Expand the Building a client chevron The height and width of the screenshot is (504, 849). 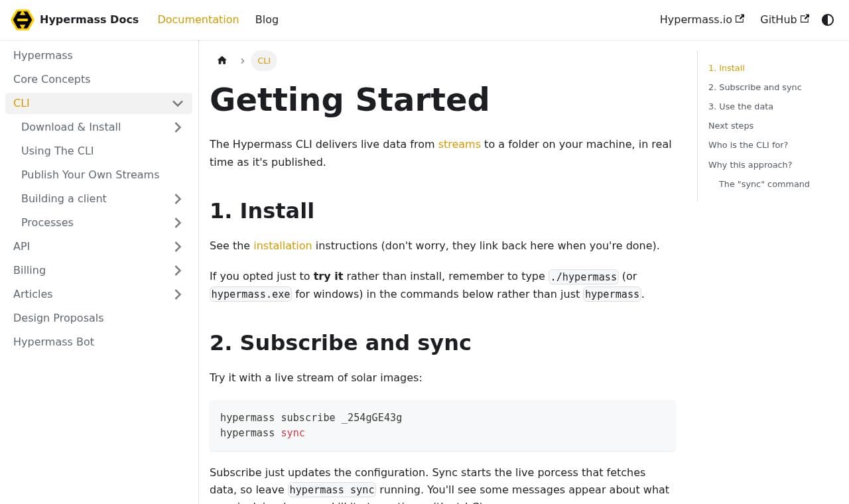tap(178, 199)
